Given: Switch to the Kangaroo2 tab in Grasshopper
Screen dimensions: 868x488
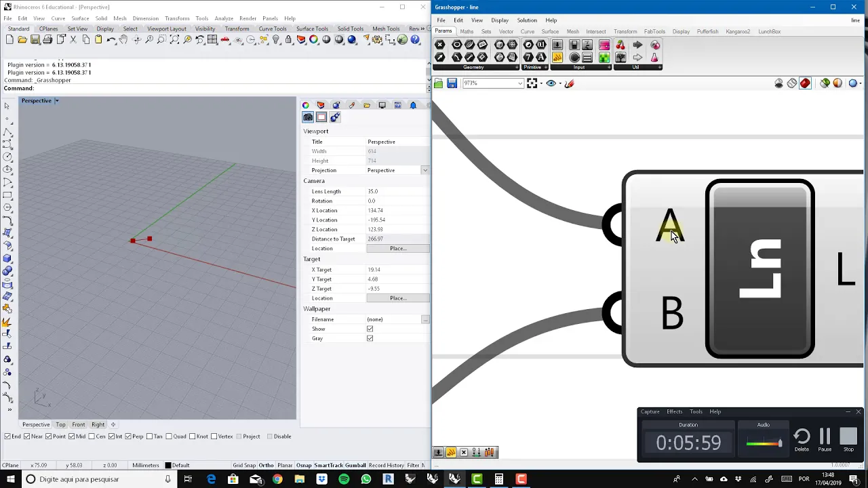Looking at the screenshot, I should [x=738, y=32].
